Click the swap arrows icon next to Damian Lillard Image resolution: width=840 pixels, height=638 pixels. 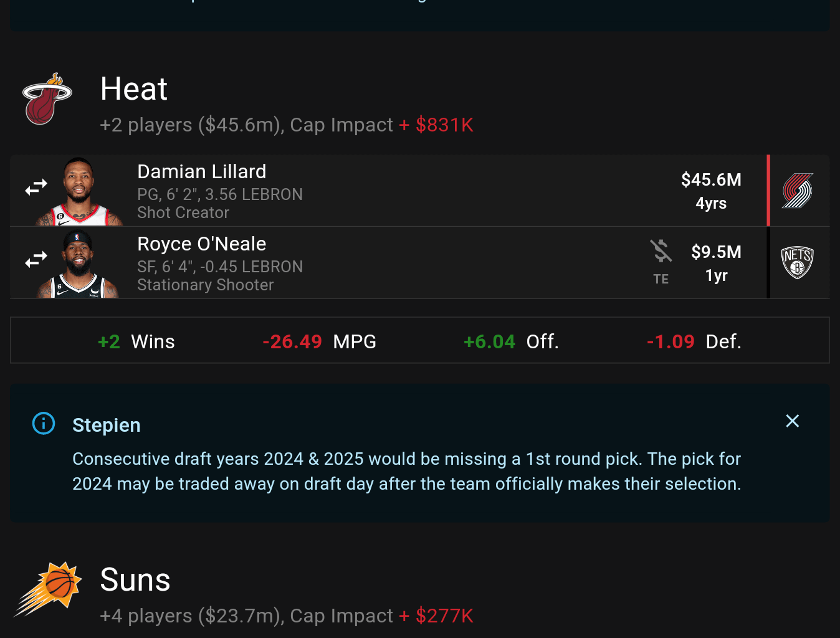click(x=36, y=186)
